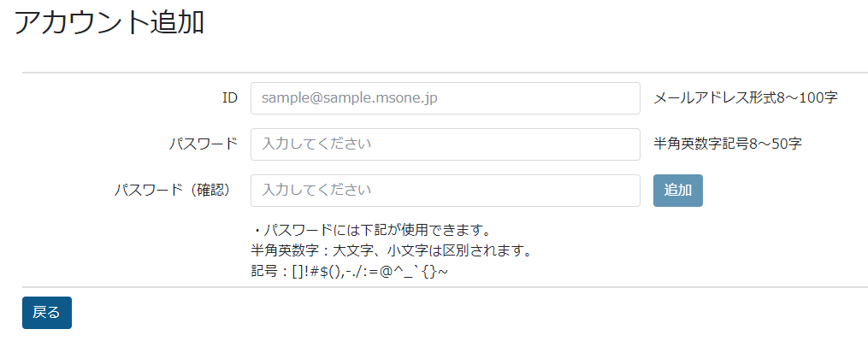
Task: Click the ID field label
Action: (230, 98)
